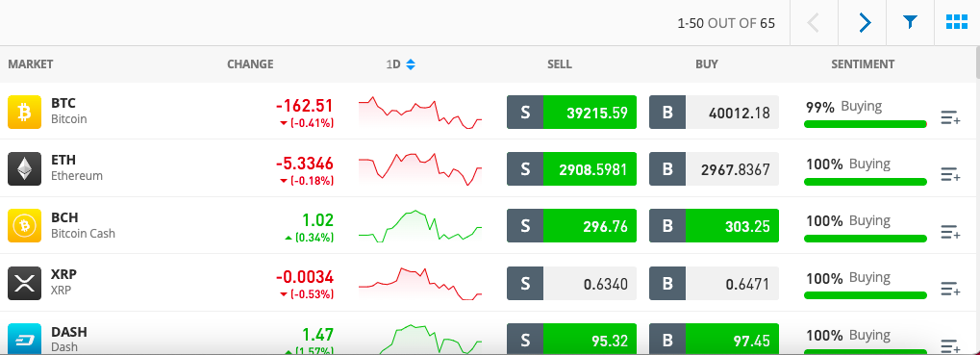Viewport: 980px width, 355px height.
Task: Click the Ethereum logo icon
Action: click(24, 168)
